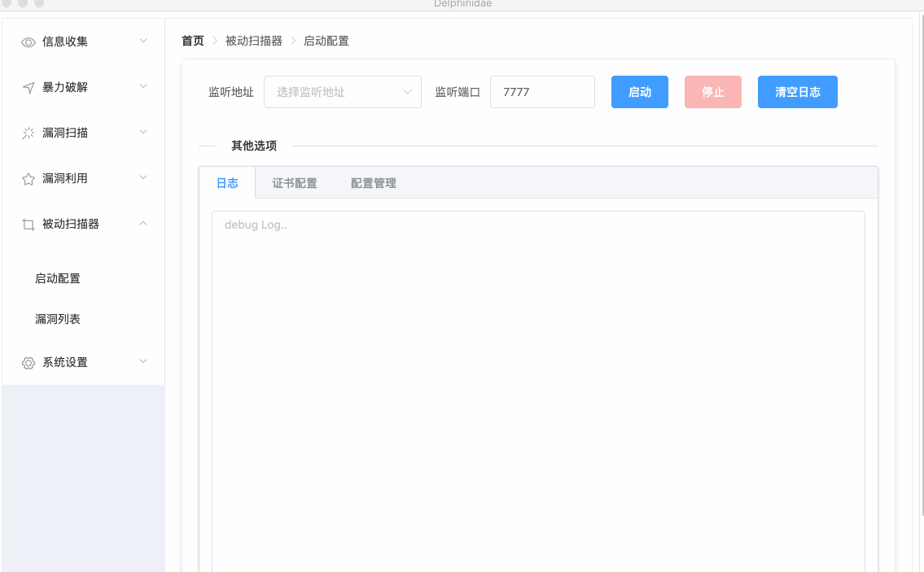Open 漏洞列表 in the sidebar
This screenshot has height=572, width=924.
click(x=58, y=319)
